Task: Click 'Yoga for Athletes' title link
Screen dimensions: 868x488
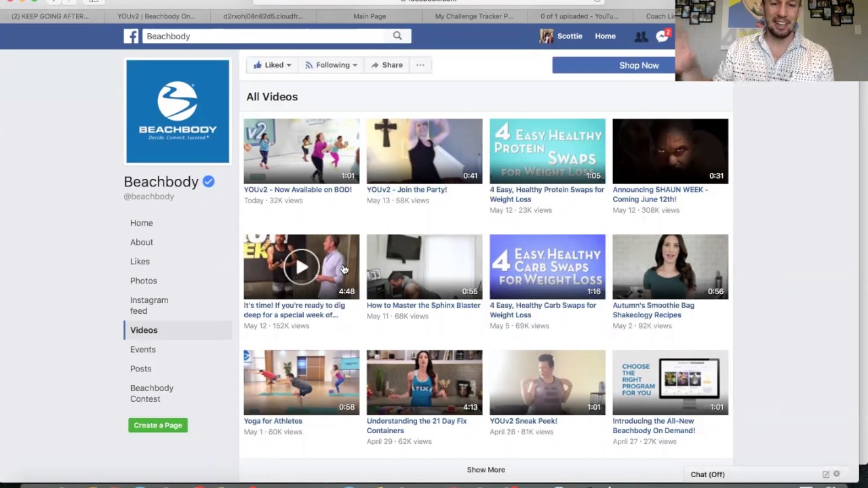Action: click(273, 421)
